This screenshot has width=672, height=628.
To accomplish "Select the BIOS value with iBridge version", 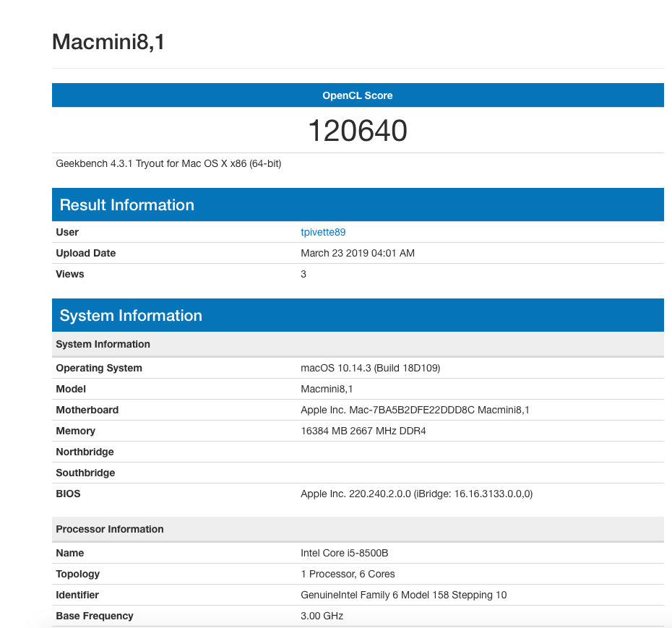I will tap(417, 494).
